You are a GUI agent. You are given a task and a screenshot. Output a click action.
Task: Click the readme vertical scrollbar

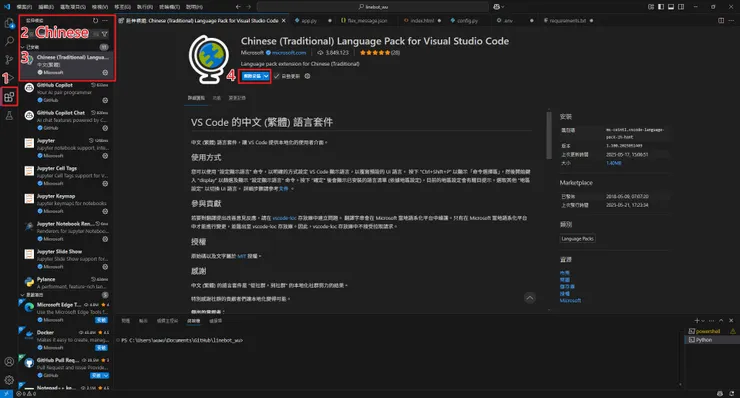pos(549,135)
